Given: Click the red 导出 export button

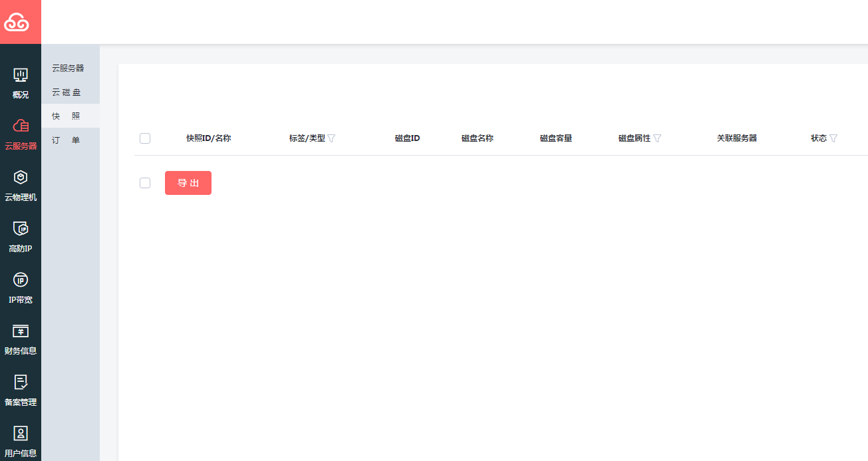Looking at the screenshot, I should point(188,183).
